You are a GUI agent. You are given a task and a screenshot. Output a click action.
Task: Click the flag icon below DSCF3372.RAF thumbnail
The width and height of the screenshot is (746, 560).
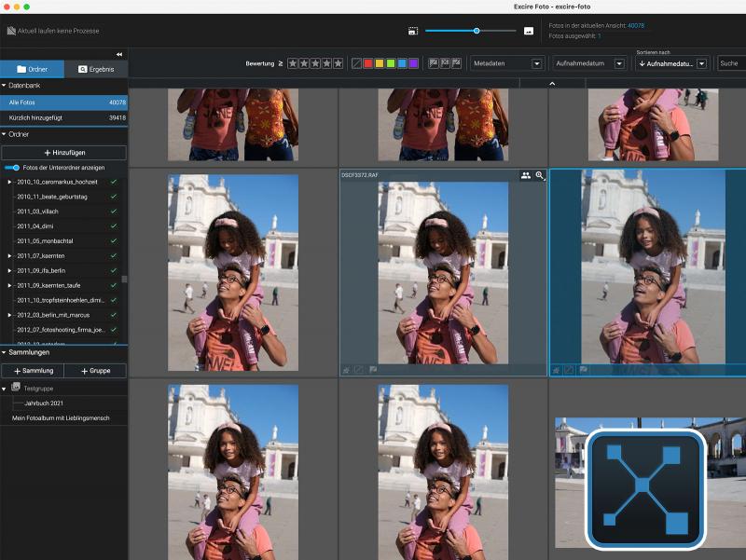pos(373,370)
